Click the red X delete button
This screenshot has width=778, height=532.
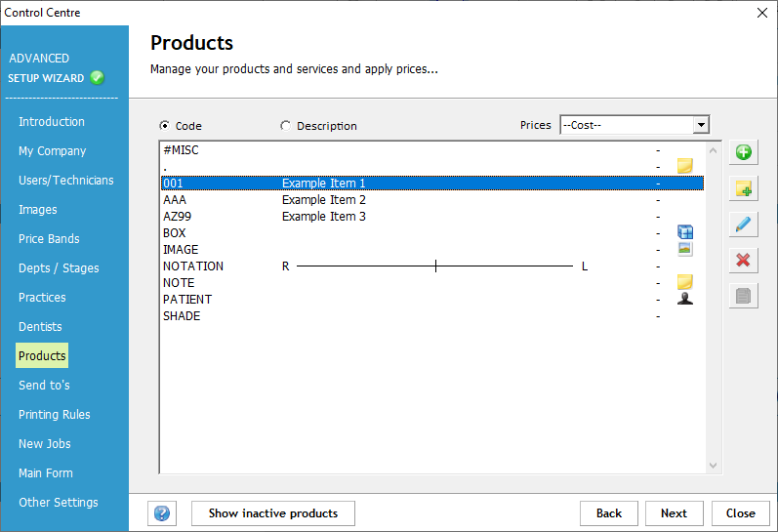tap(743, 261)
